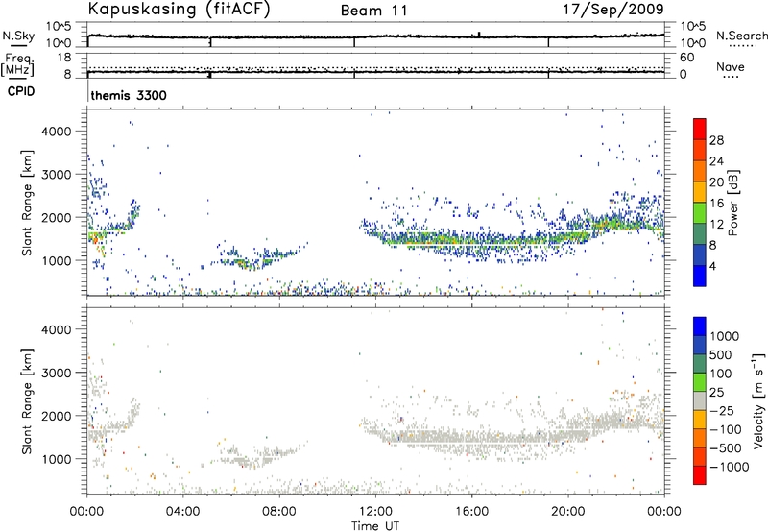Screen dimensions: 768x532
Task: Click the Time UT axis title
Action: [375, 526]
